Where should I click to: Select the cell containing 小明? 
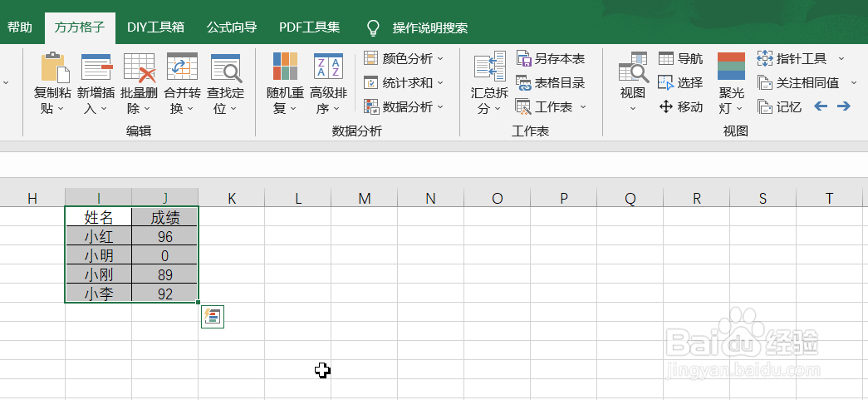(x=99, y=254)
